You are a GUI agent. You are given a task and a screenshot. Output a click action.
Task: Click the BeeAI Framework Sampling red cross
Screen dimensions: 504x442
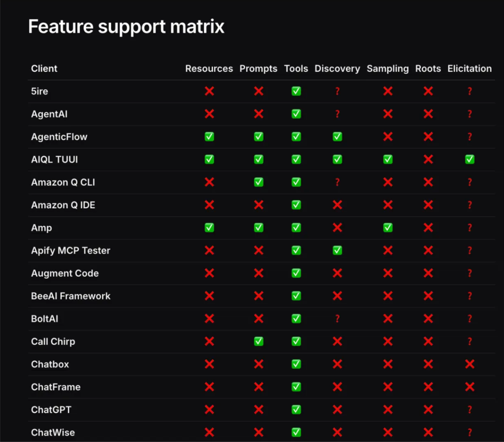point(388,296)
